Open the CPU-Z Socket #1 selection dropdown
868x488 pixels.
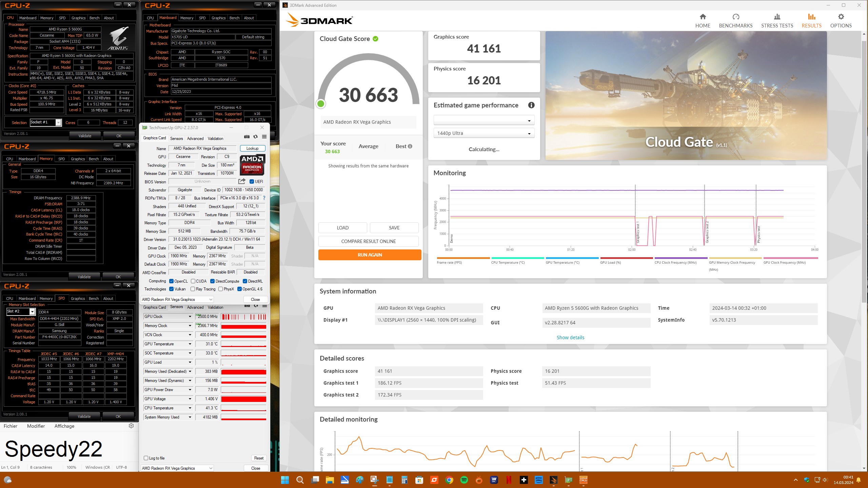coord(45,122)
